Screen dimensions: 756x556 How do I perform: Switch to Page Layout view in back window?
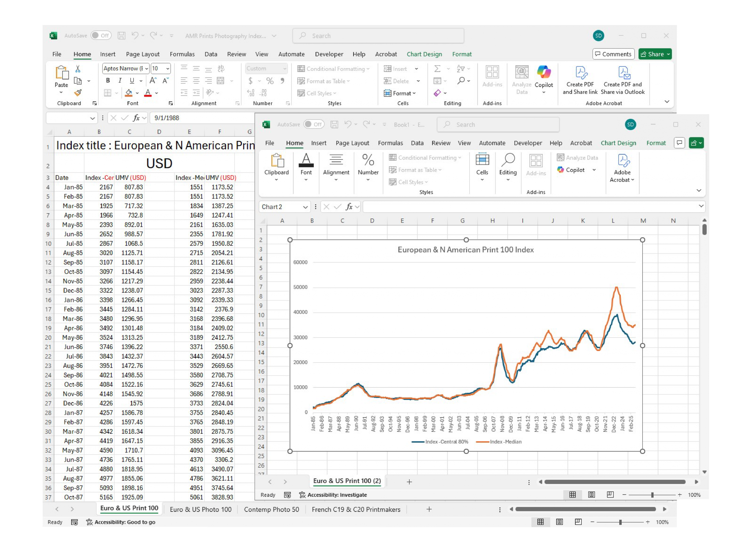click(559, 522)
